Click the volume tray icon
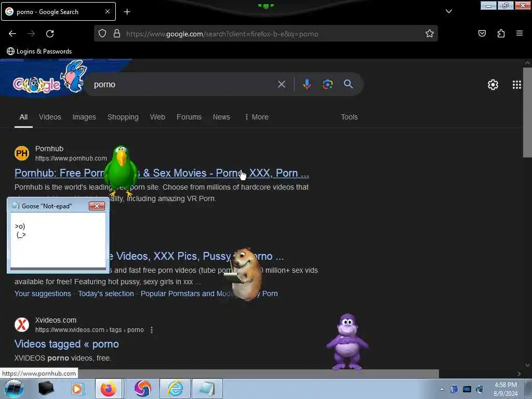 coord(480,389)
